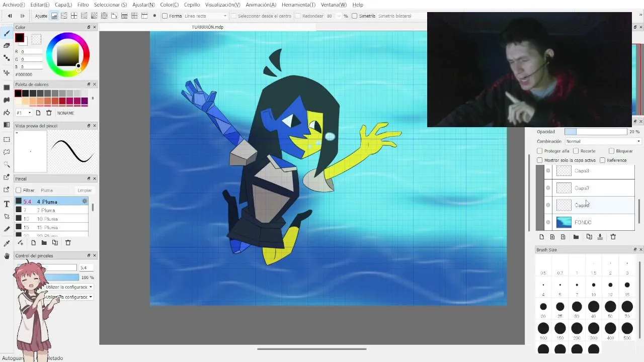Delete the selected brush with trash icon

68,243
